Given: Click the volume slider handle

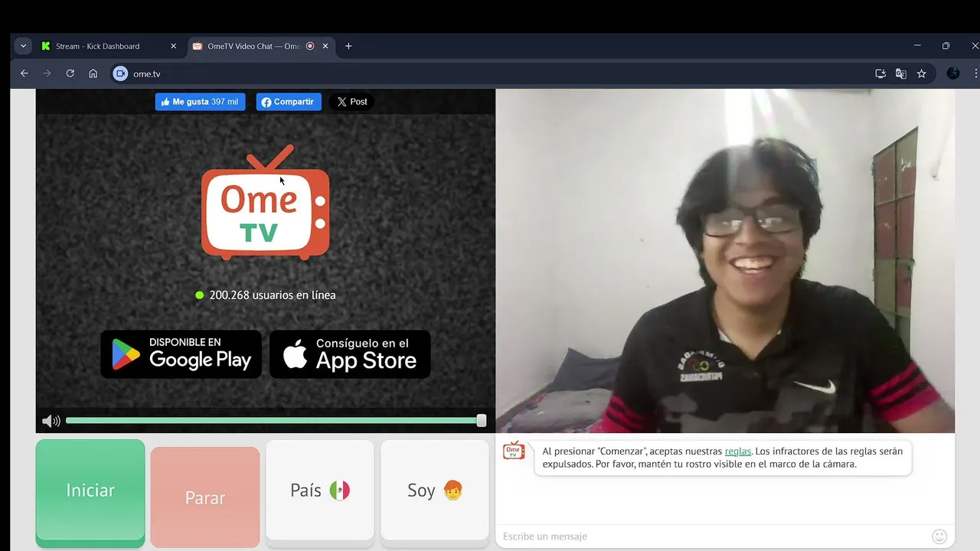Looking at the screenshot, I should (482, 421).
